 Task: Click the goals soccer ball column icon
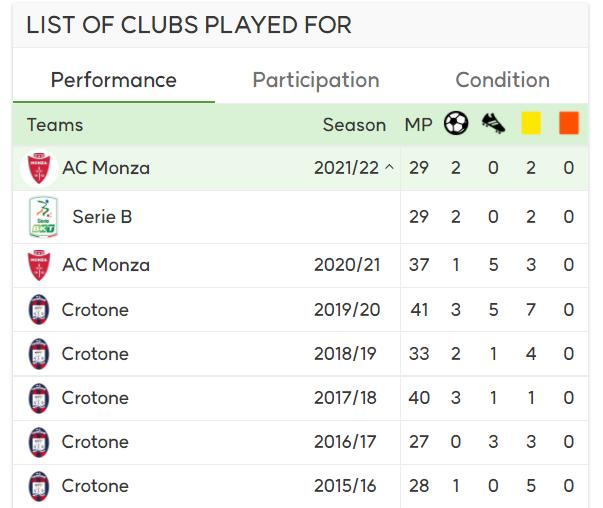click(456, 123)
